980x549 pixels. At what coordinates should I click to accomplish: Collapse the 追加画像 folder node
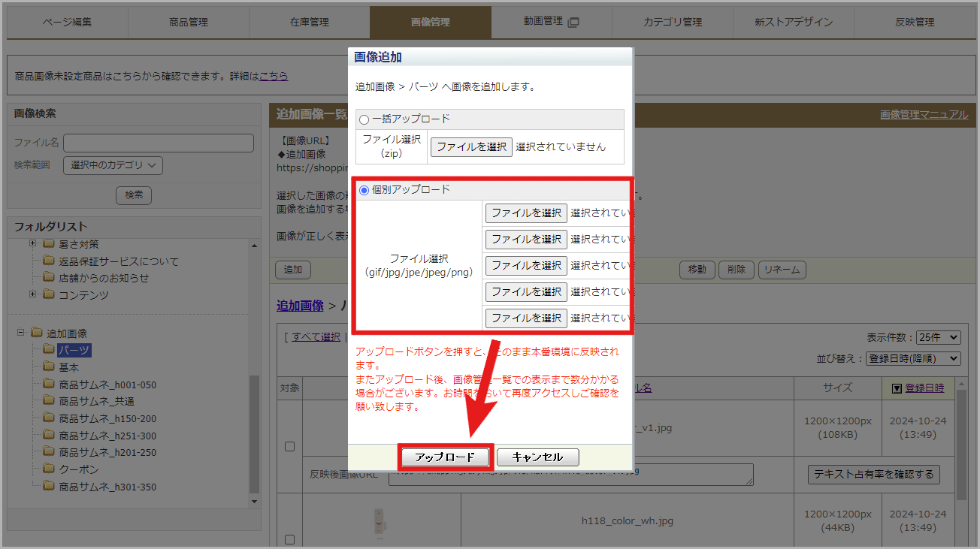21,332
